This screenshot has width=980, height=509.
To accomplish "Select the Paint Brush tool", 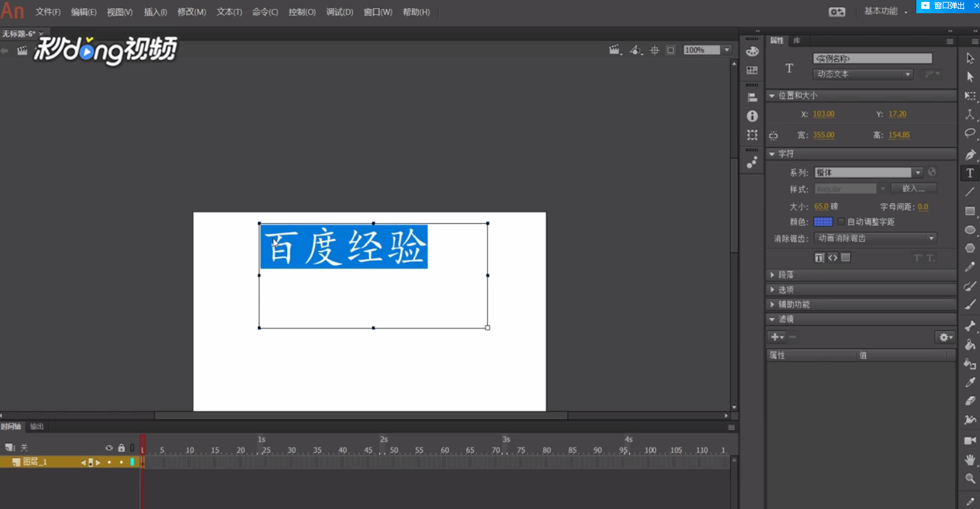I will click(x=970, y=286).
